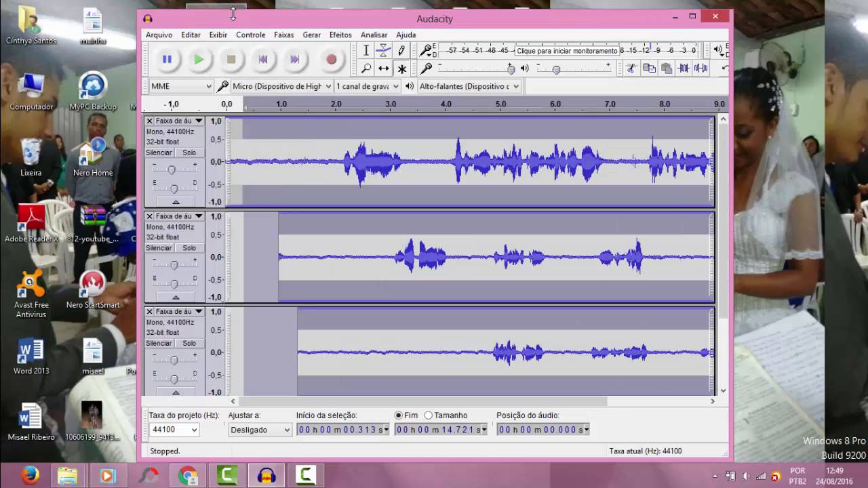The image size is (868, 488).
Task: Click the Copy icon in edit toolbar
Action: click(649, 68)
